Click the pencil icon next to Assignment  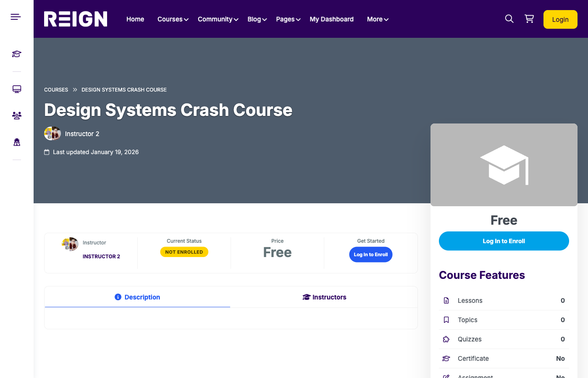tap(446, 376)
